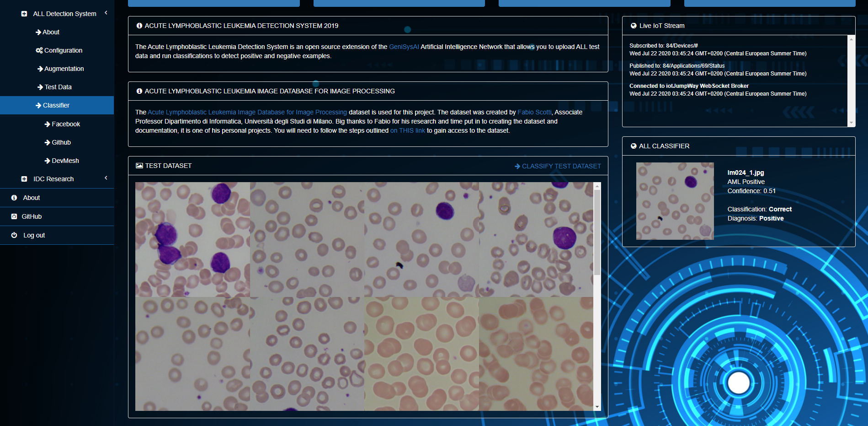868x426 pixels.
Task: Click the Im024_1.jpg classified image preview
Action: tap(675, 201)
